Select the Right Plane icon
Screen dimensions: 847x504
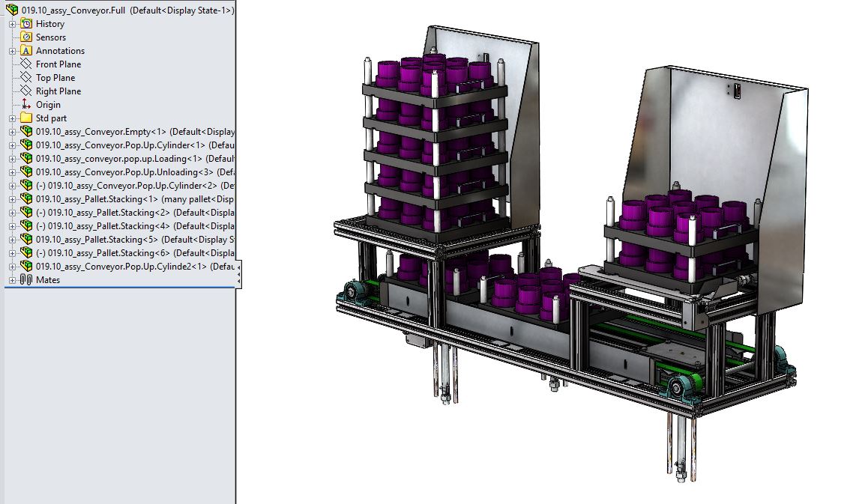pyautogui.click(x=26, y=91)
